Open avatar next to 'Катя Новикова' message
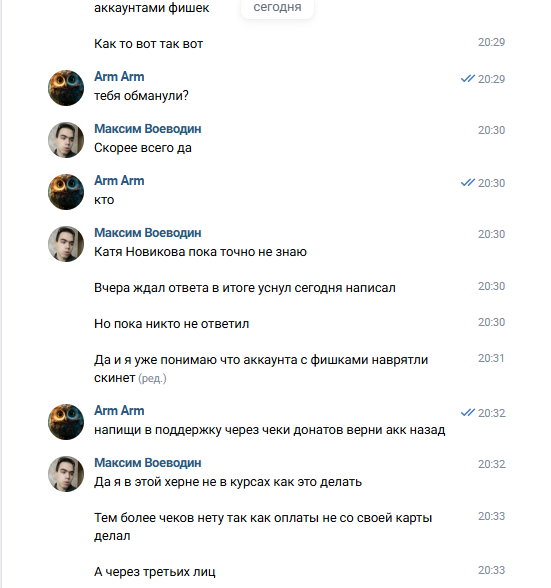This screenshot has width=551, height=588. click(66, 244)
